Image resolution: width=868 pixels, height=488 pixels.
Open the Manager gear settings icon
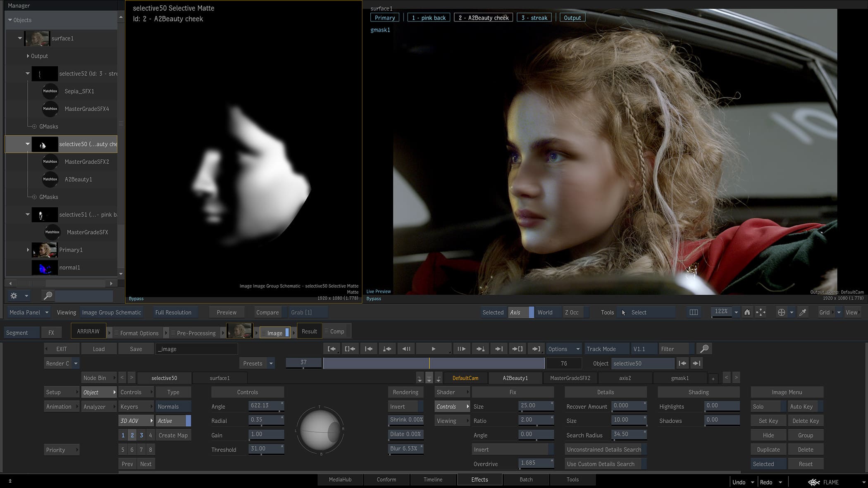(x=14, y=295)
